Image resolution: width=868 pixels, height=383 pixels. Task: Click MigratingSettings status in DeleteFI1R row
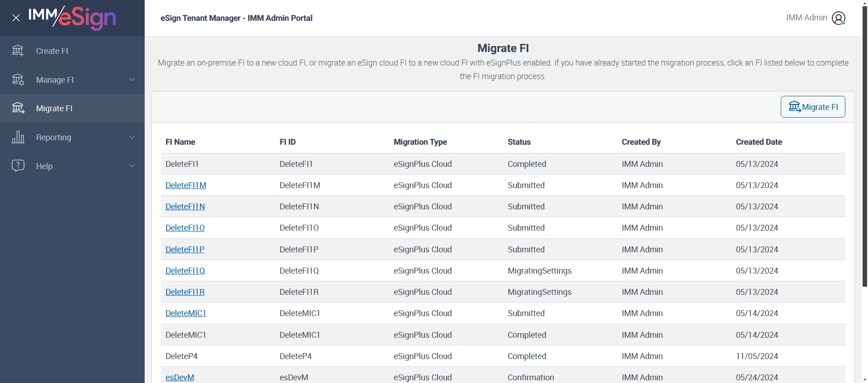click(540, 292)
